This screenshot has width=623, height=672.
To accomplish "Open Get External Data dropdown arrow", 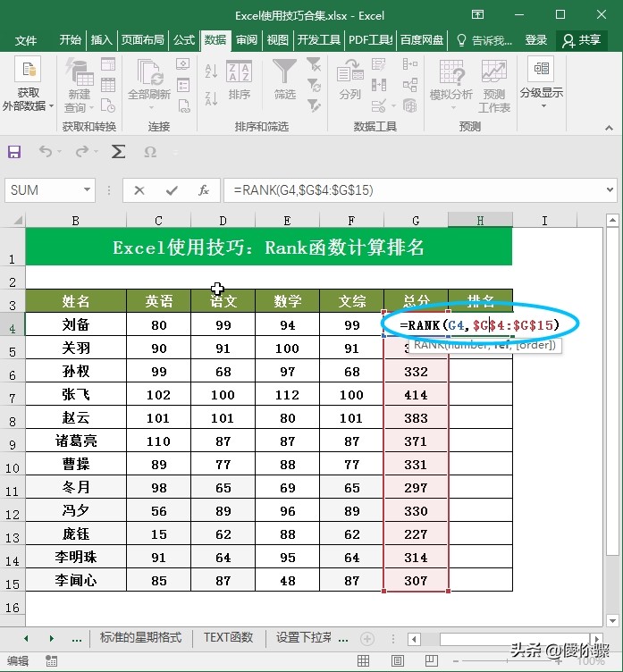I will pyautogui.click(x=52, y=105).
